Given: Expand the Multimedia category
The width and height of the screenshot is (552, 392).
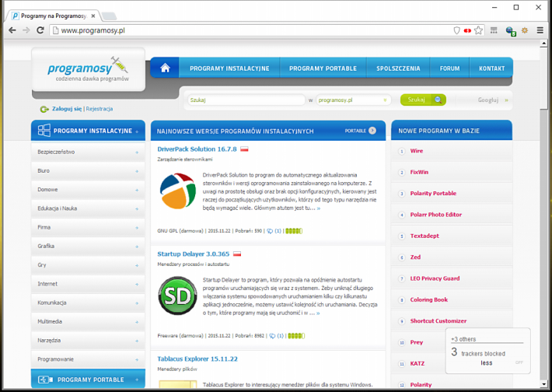Looking at the screenshot, I should coord(88,321).
